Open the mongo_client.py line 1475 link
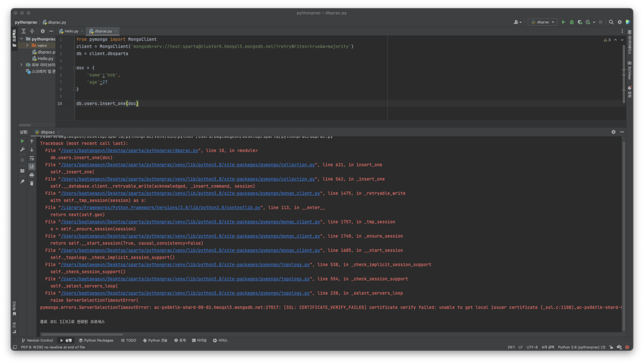Viewport: 644px width, 364px height. (190, 193)
